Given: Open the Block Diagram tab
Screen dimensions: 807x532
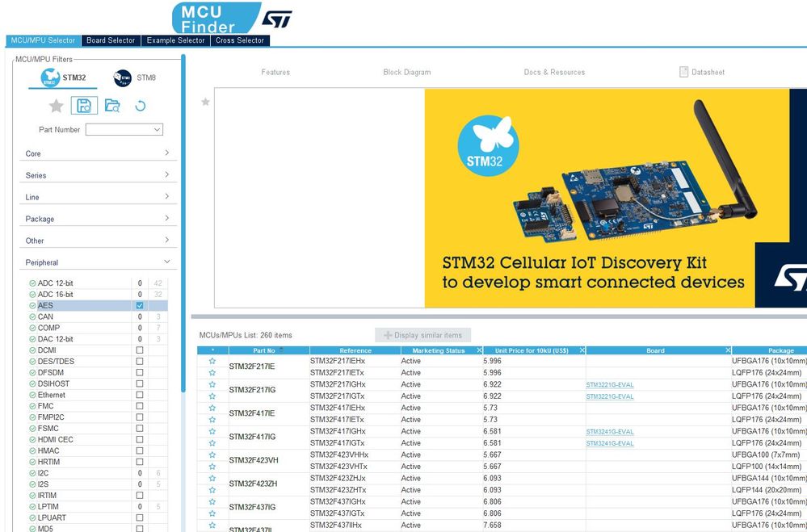Looking at the screenshot, I should [x=406, y=72].
